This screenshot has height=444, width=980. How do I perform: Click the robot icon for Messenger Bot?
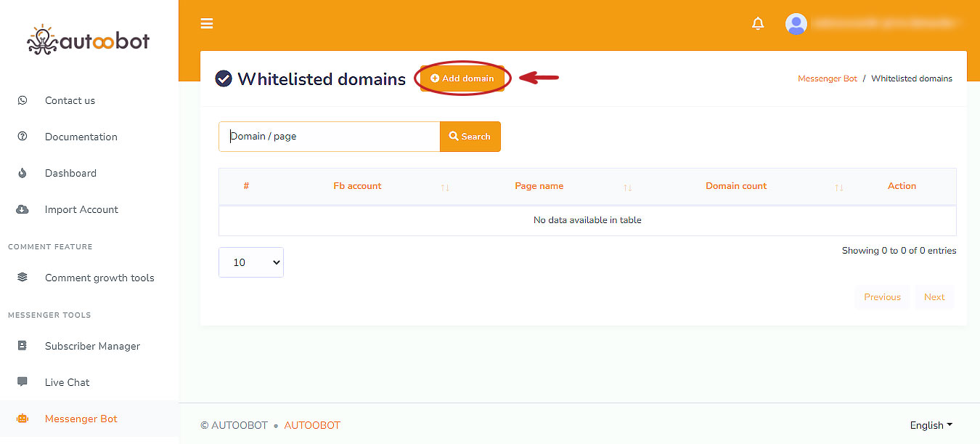click(23, 419)
